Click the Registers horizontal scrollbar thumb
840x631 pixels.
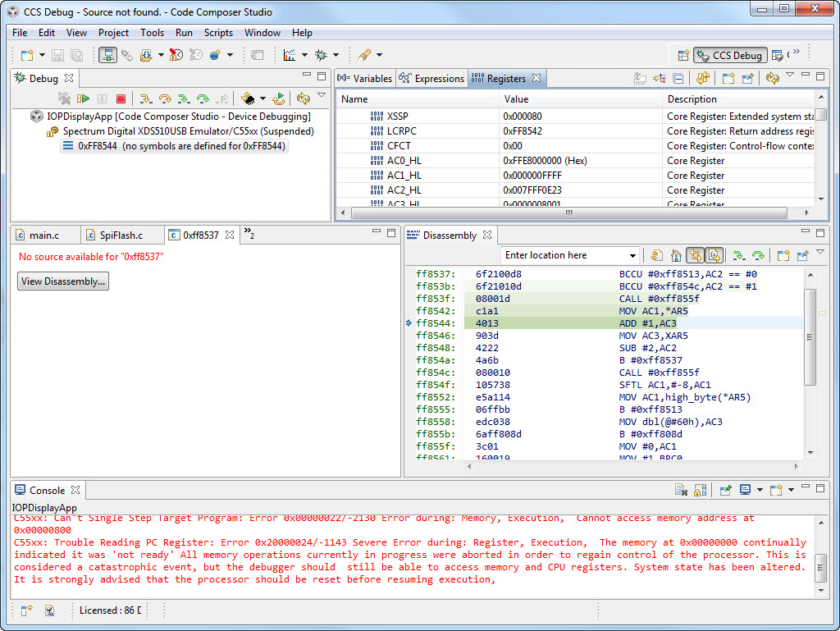click(x=569, y=213)
